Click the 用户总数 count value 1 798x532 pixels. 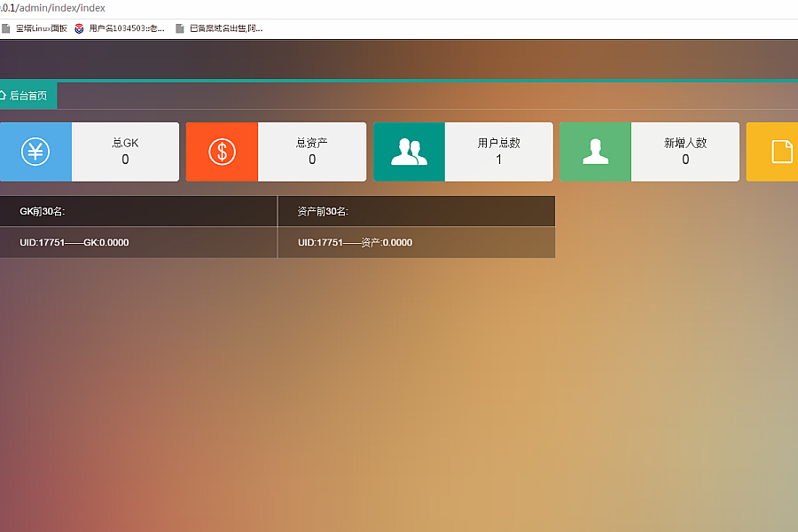click(x=498, y=160)
